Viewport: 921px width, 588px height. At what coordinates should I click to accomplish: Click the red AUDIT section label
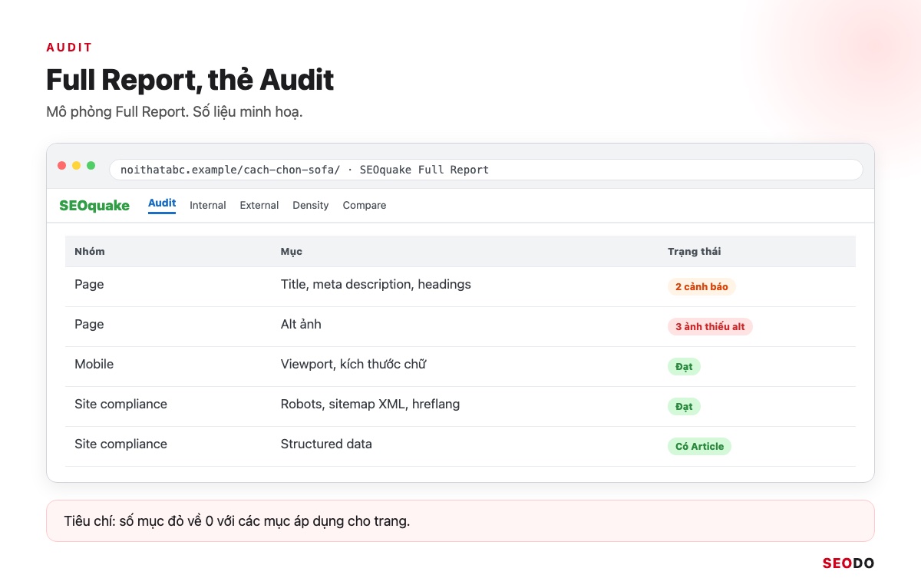coord(69,48)
